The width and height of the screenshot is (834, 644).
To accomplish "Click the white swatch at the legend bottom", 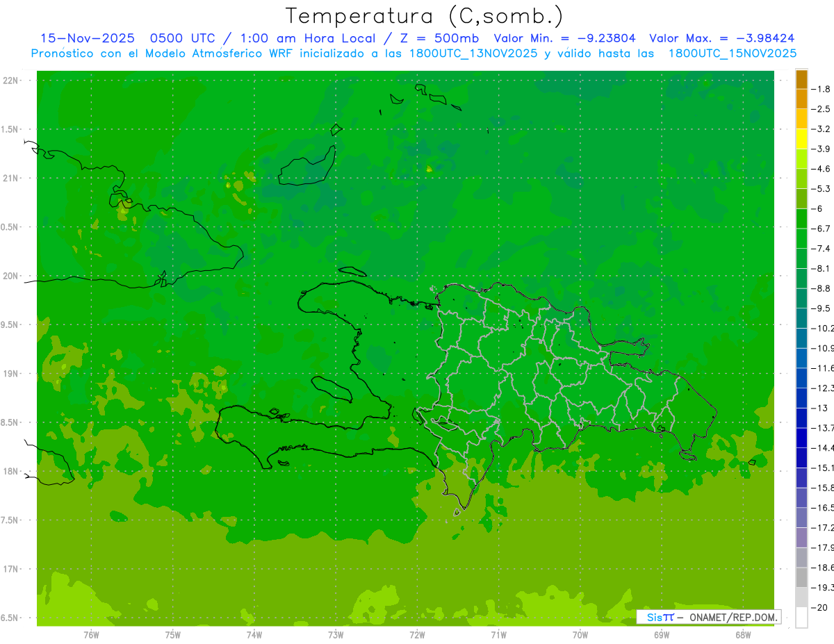I will tap(801, 617).
